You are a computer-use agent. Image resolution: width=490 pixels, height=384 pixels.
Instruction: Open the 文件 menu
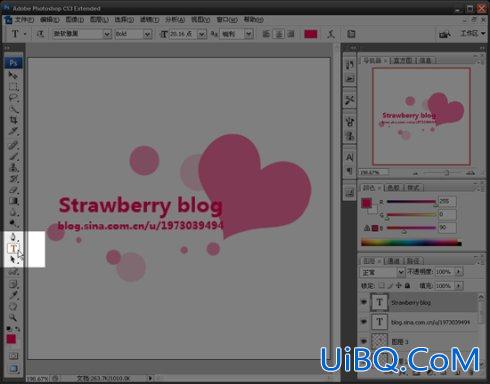[x=24, y=20]
